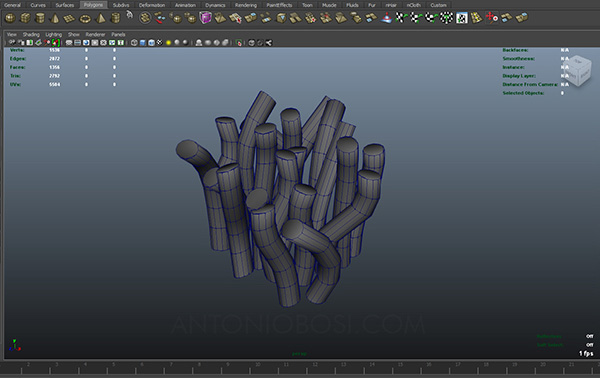Create a polygon plane from the shelf
The width and height of the screenshot is (600, 378).
tap(69, 18)
